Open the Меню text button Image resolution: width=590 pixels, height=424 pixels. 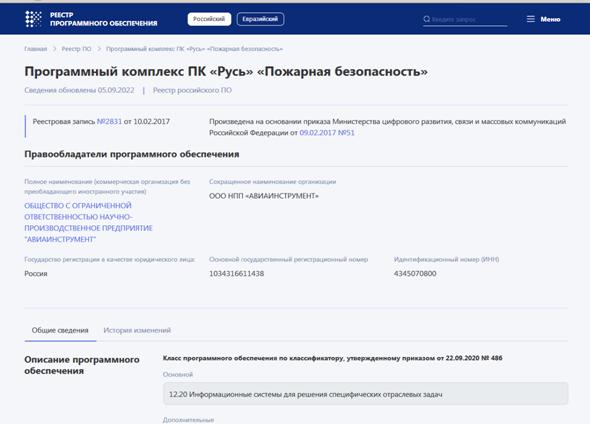coord(550,19)
